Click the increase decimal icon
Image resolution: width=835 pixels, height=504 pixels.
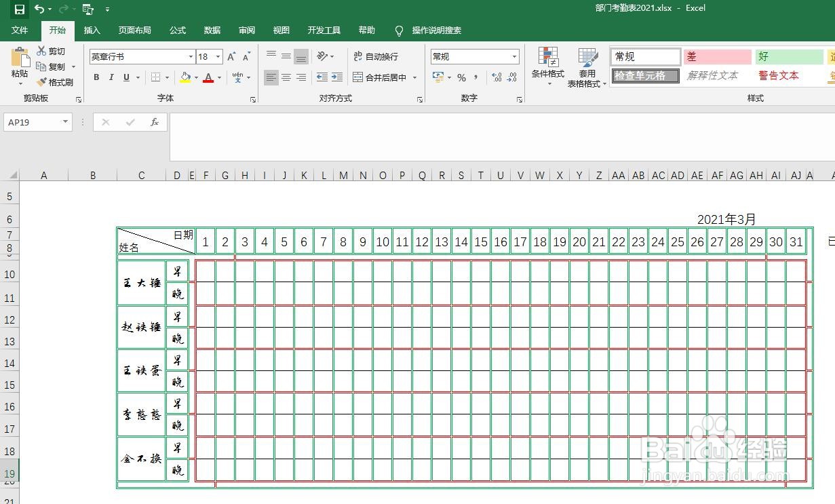497,77
